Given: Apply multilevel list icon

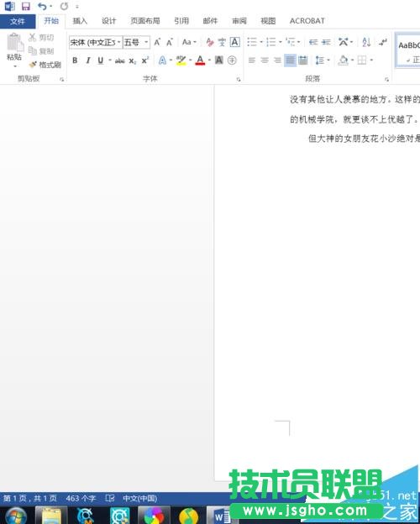Looking at the screenshot, I should (290, 42).
